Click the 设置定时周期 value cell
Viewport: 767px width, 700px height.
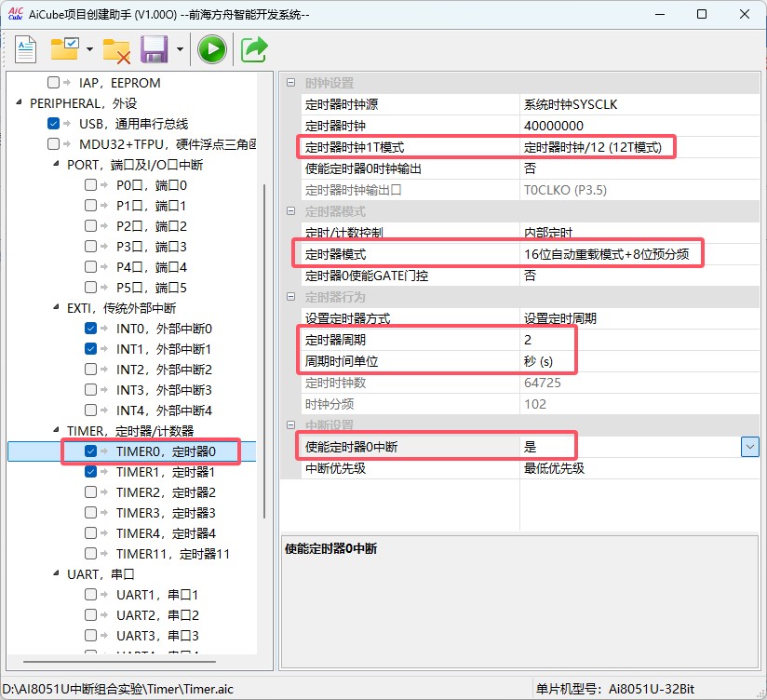coord(639,318)
